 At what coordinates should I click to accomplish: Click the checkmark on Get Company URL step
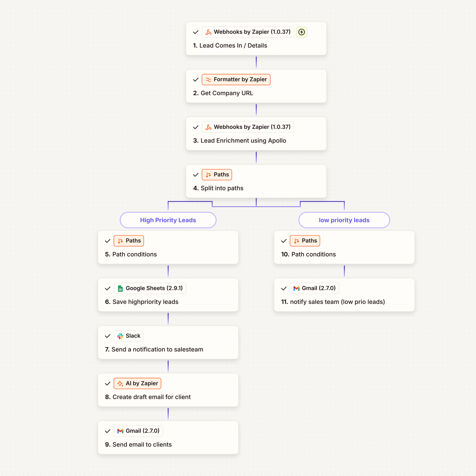pos(196,80)
